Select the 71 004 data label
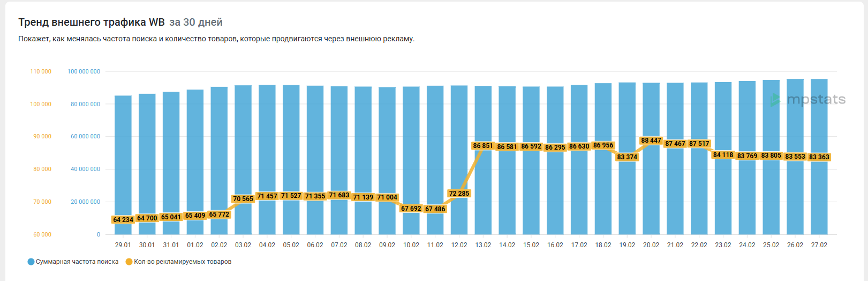The width and height of the screenshot is (868, 281). pyautogui.click(x=387, y=197)
